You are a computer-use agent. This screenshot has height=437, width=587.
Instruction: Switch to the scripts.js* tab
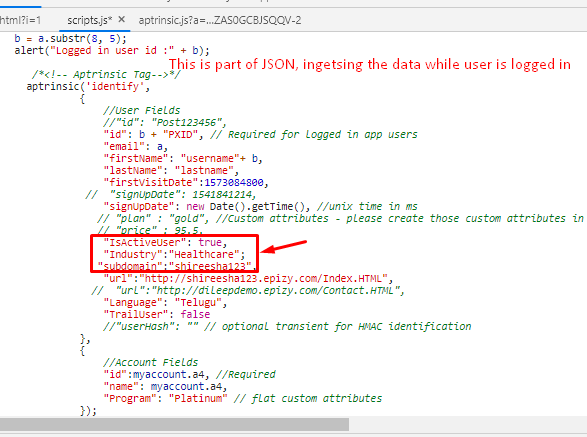tap(89, 20)
